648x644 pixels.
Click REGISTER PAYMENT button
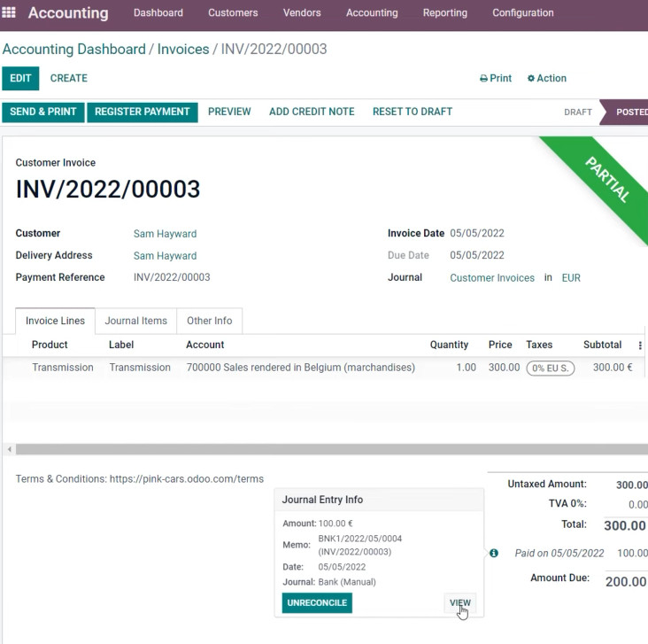[143, 113]
